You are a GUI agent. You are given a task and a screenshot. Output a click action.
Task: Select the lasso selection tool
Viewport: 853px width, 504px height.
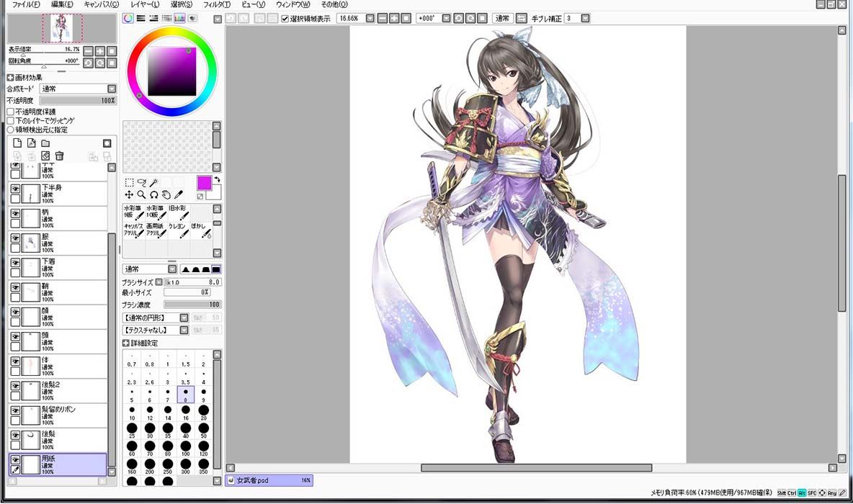pos(142,183)
